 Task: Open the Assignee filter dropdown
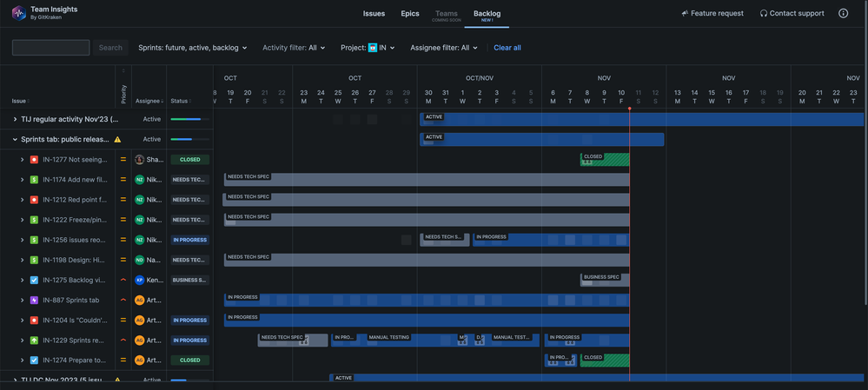click(445, 48)
